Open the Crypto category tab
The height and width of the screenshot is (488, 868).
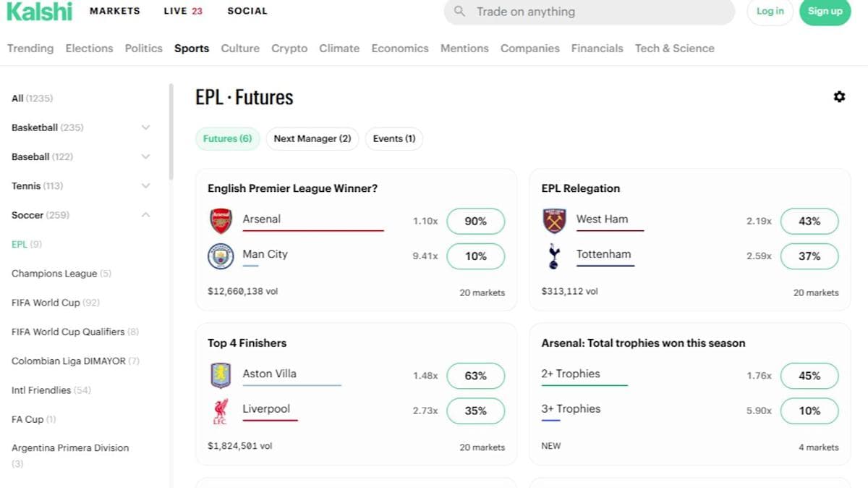289,49
